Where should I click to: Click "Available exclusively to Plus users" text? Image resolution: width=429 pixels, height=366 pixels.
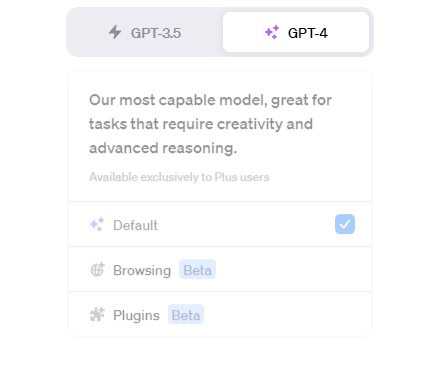(x=179, y=177)
